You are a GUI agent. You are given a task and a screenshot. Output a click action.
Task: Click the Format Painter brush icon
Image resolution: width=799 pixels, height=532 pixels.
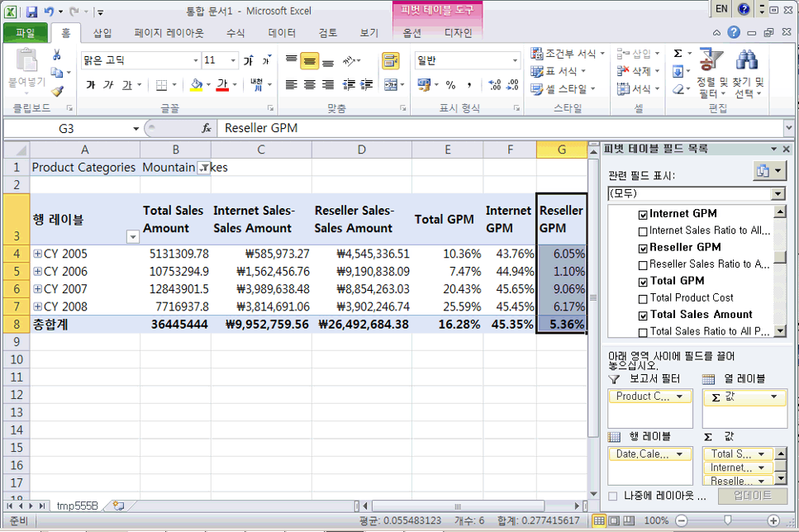tap(57, 91)
